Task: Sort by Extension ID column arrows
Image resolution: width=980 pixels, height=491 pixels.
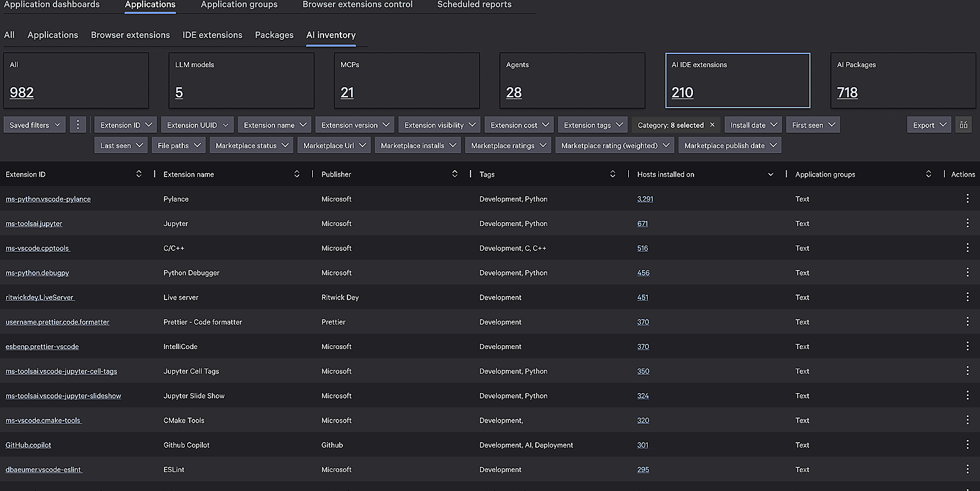Action: click(139, 174)
